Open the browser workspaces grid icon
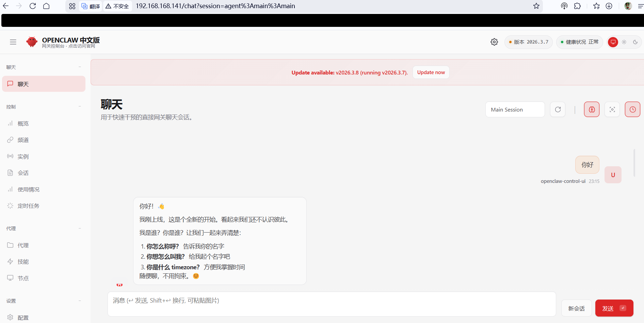 point(72,6)
